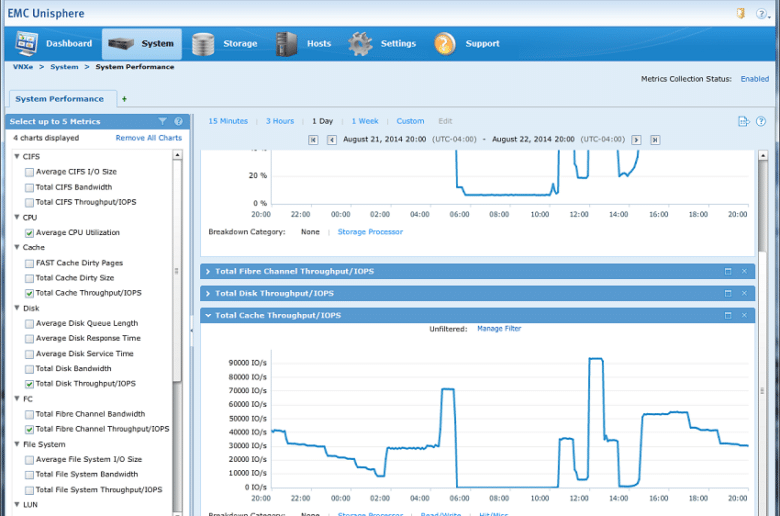Open the help menu in top-right header
The width and height of the screenshot is (780, 516).
(x=762, y=14)
